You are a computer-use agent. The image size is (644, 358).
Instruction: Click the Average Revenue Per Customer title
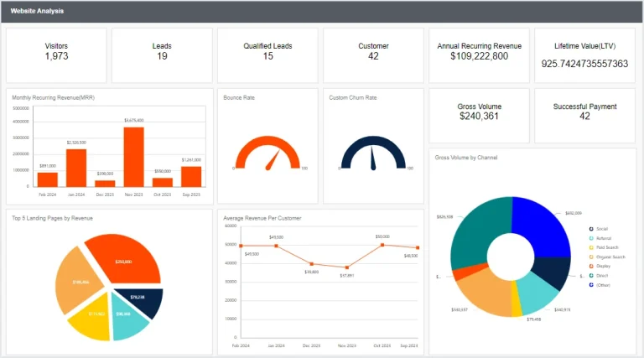(x=262, y=218)
